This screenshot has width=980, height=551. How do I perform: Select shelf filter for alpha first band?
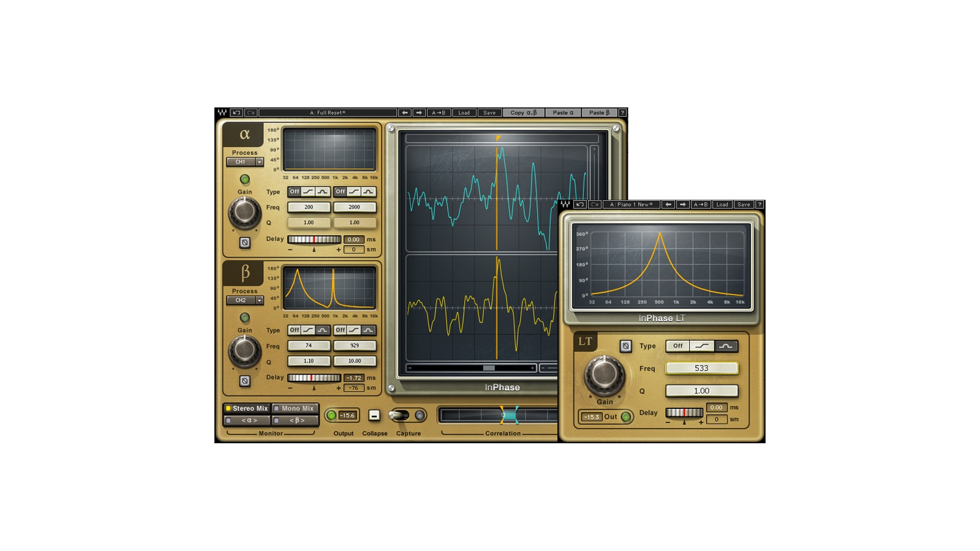tap(308, 192)
